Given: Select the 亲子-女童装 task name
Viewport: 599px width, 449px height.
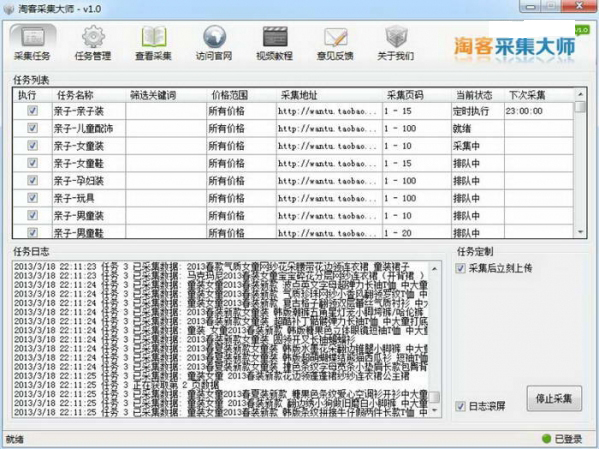Looking at the screenshot, I should pyautogui.click(x=79, y=146).
